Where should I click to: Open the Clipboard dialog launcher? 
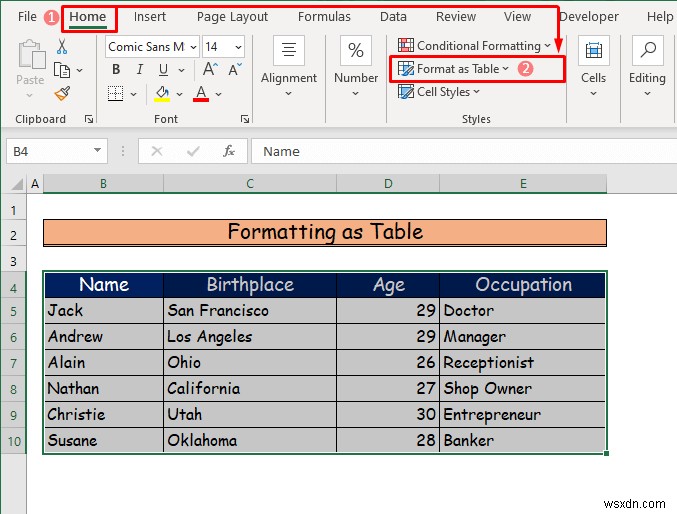[x=89, y=119]
